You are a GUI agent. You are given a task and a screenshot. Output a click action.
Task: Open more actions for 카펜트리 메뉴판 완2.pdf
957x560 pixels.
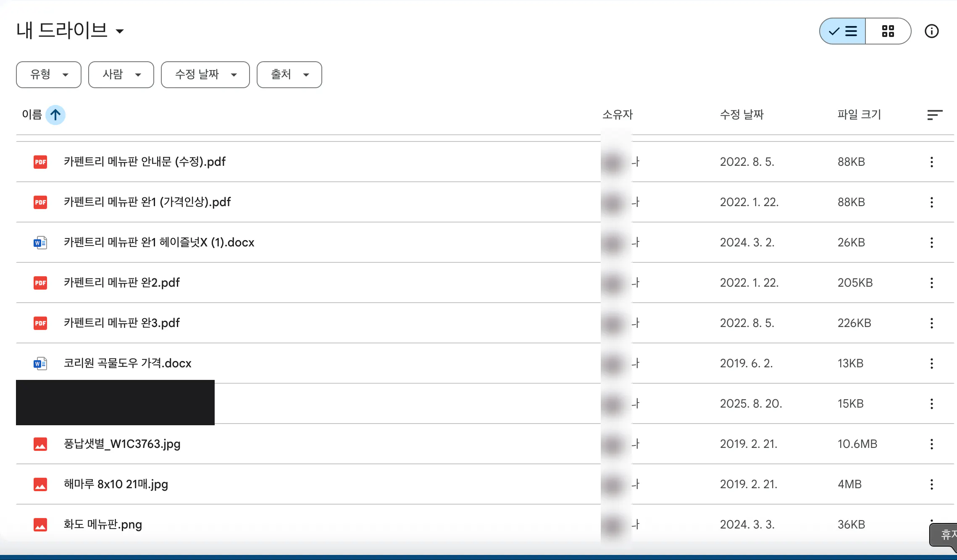pos(931,283)
